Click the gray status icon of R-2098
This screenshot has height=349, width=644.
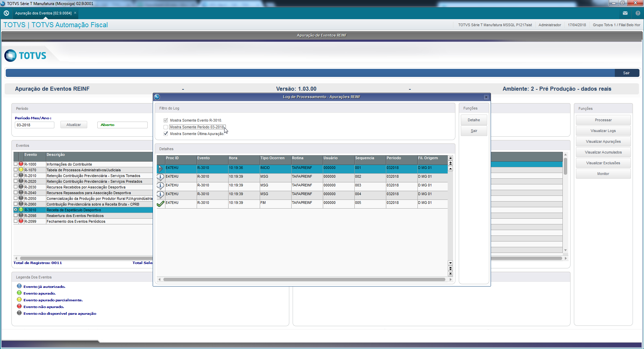[x=21, y=215]
